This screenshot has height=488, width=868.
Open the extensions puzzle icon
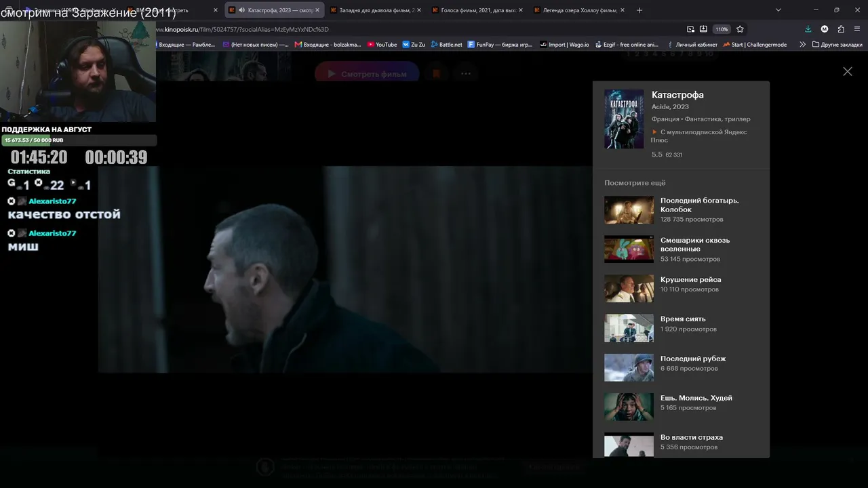click(x=841, y=29)
